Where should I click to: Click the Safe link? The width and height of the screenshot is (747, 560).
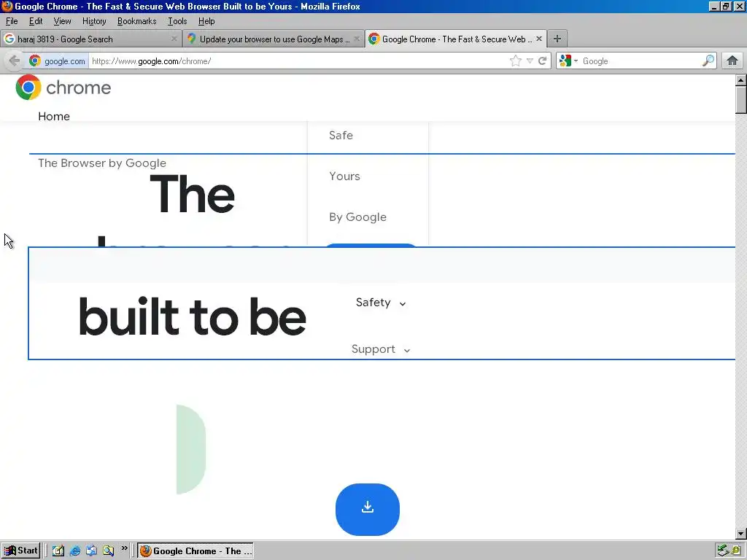tap(341, 135)
